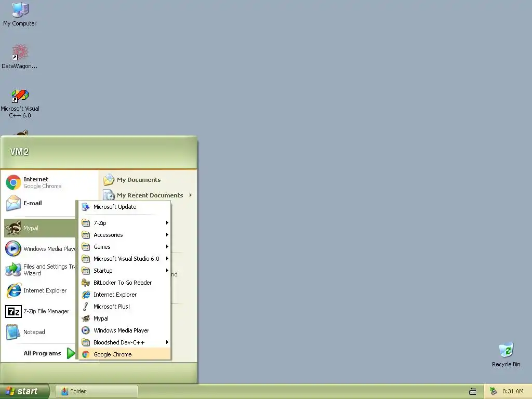
Task: Click the Accessories folder icon
Action: pos(86,235)
